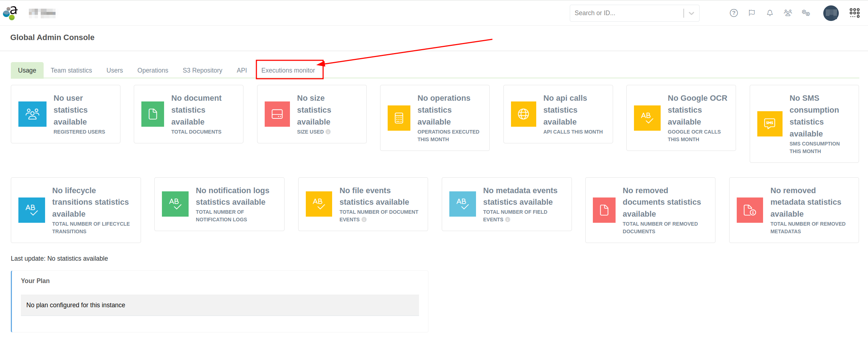The image size is (868, 343).
Task: Open the settings gears icon
Action: [806, 13]
